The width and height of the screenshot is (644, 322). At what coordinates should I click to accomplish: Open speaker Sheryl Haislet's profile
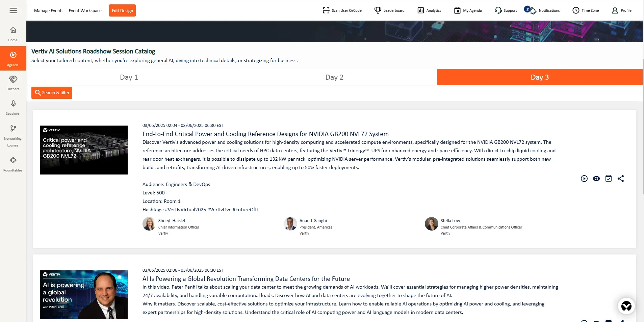172,221
